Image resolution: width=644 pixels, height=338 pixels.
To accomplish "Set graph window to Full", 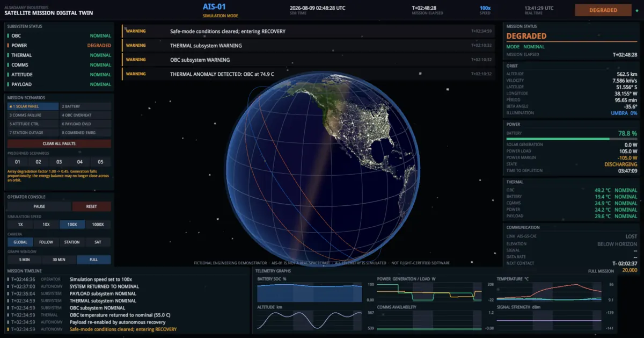I will pyautogui.click(x=94, y=260).
